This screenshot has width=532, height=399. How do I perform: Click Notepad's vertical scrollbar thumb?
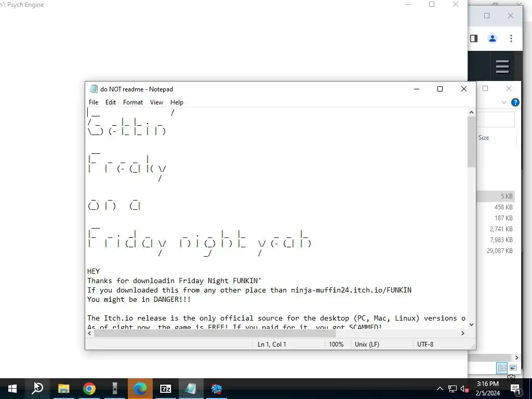(x=471, y=142)
